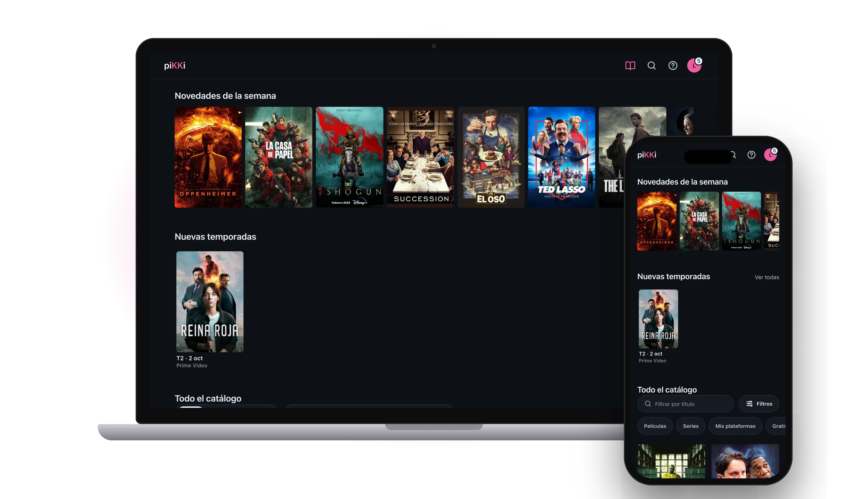Viewport: 868px width, 499px height.
Task: Click 'Todo el catálogo' heading on phone
Action: pos(667,390)
